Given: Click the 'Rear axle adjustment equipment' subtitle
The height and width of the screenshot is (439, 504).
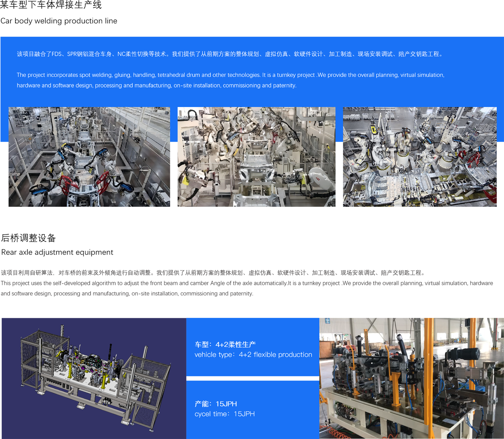Looking at the screenshot, I should pos(57,252).
